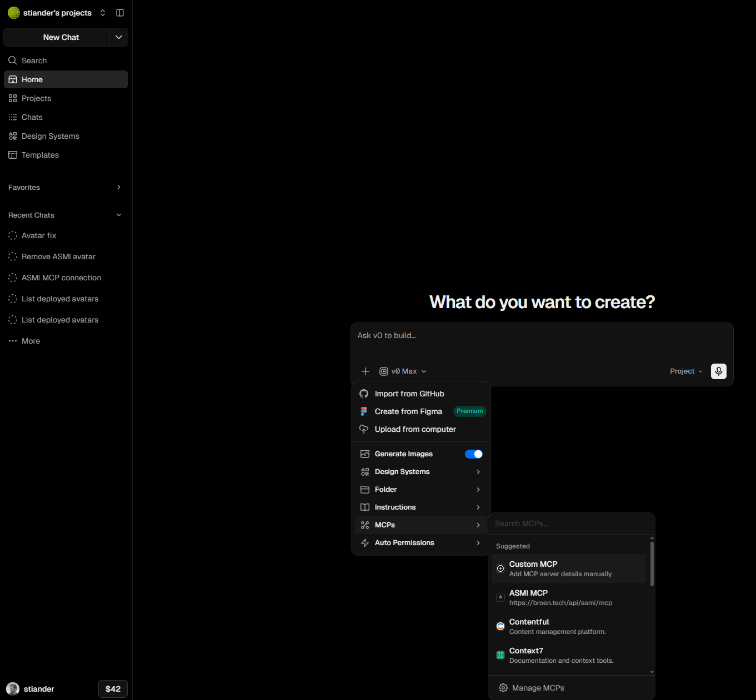This screenshot has width=756, height=700.
Task: Click the search magnifier icon in sidebar
Action: pyautogui.click(x=13, y=61)
